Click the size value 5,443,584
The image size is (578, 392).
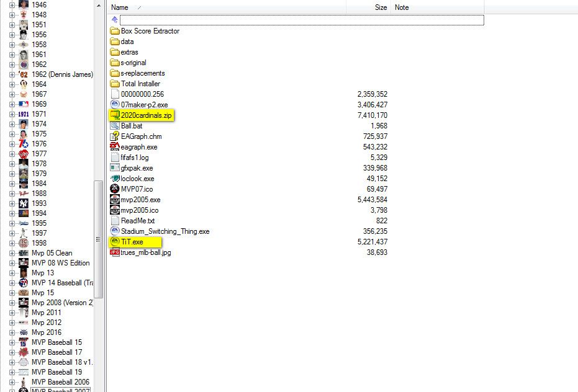tap(373, 200)
